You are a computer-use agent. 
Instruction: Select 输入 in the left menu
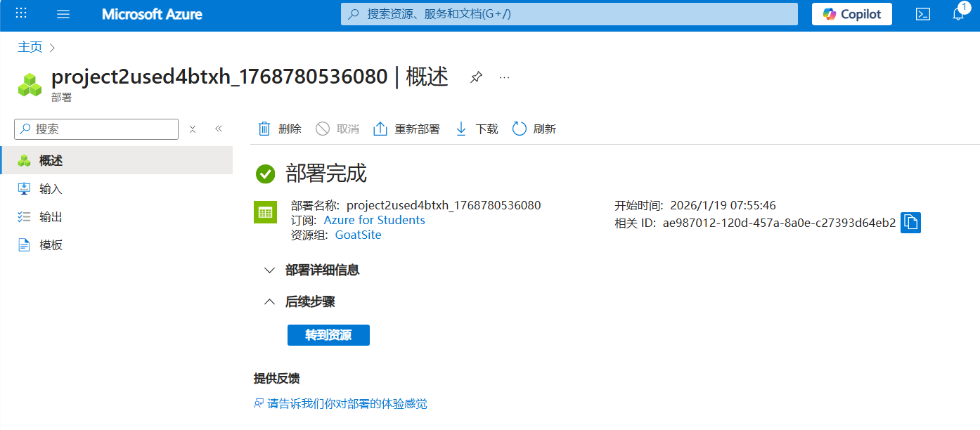[51, 189]
